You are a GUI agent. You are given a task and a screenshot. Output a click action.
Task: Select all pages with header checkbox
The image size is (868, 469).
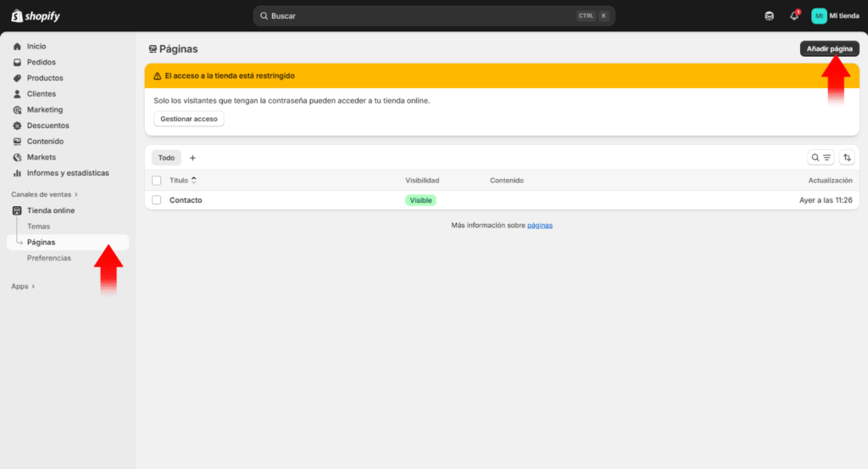tap(156, 181)
